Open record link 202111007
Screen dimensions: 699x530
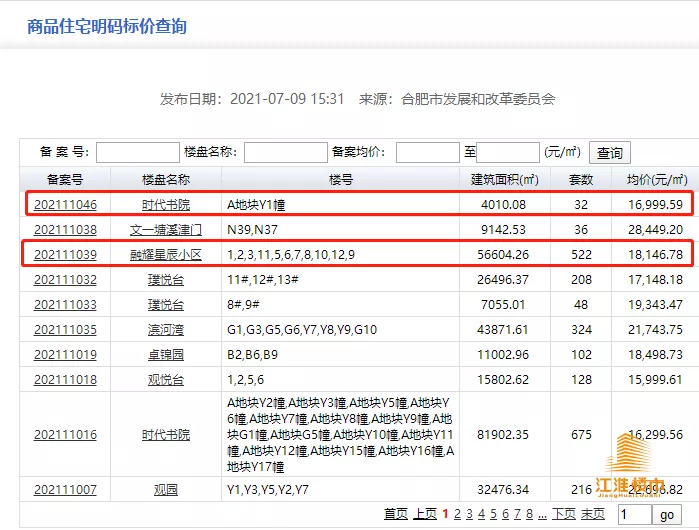65,489
